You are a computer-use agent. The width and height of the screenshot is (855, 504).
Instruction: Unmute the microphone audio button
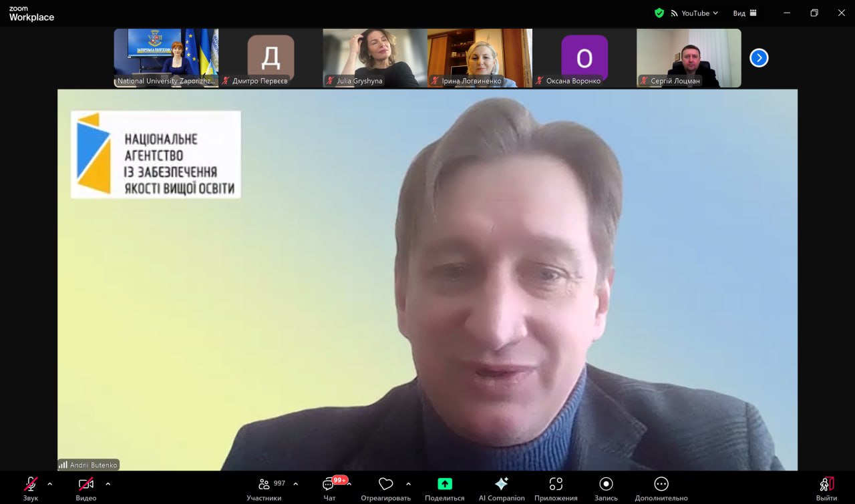31,484
